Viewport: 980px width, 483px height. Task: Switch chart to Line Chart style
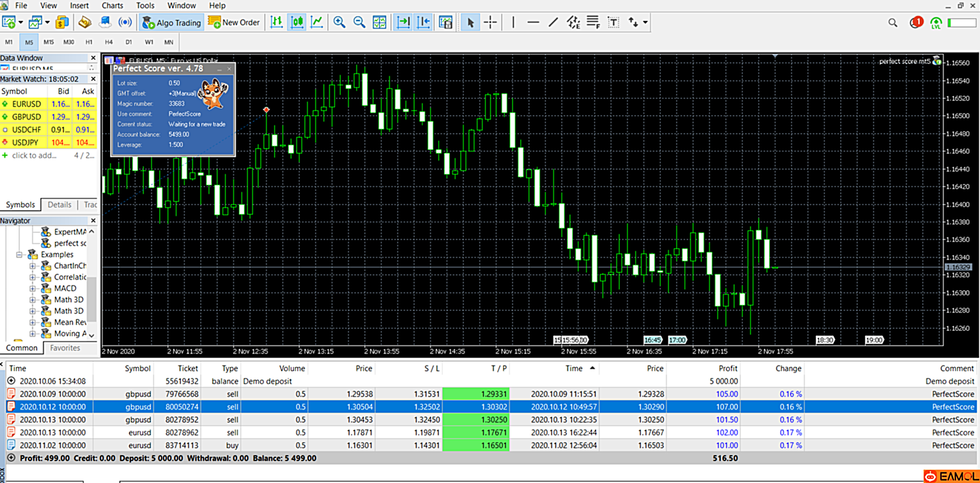click(x=317, y=22)
